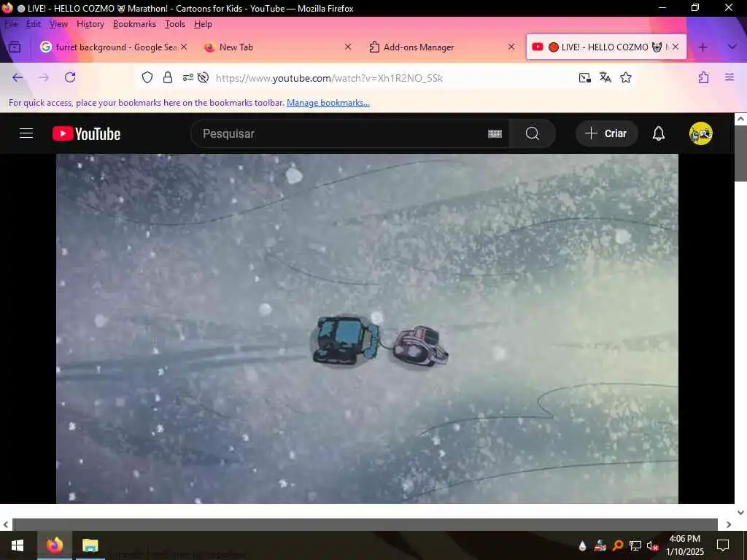Open the tracking protection shield panel

pos(147,77)
